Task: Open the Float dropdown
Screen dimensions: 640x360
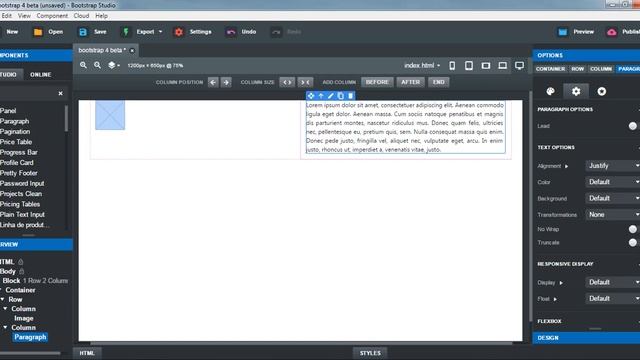Action: click(613, 299)
